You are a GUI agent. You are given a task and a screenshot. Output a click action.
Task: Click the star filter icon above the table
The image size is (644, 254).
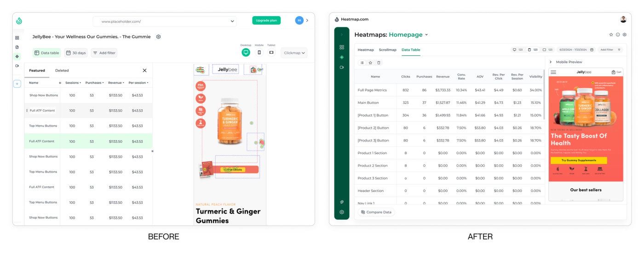(x=370, y=62)
